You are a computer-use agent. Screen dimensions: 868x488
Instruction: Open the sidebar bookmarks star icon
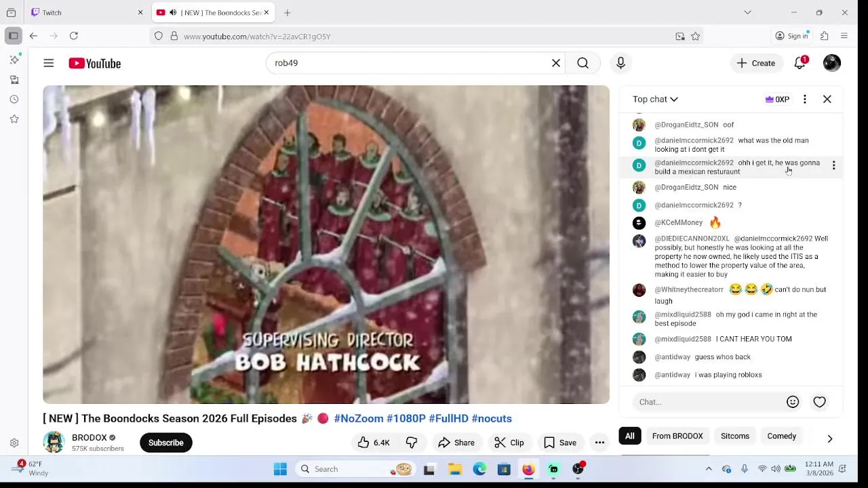(x=14, y=119)
